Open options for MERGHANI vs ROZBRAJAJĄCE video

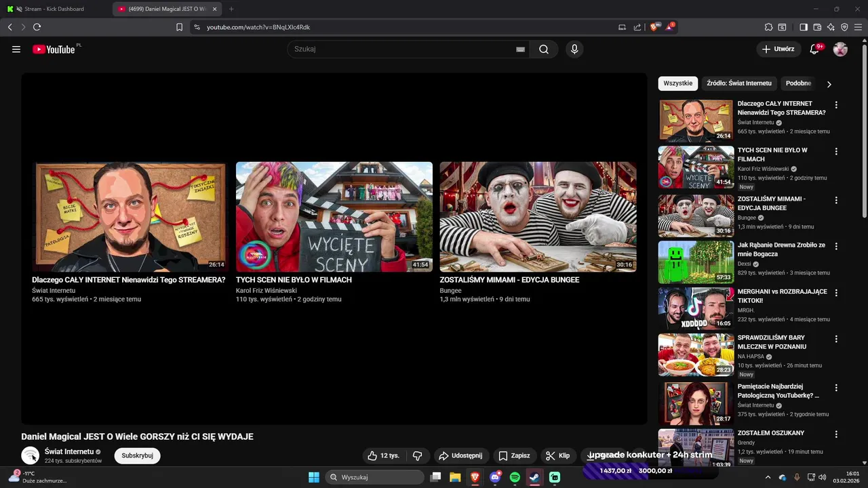[836, 293]
